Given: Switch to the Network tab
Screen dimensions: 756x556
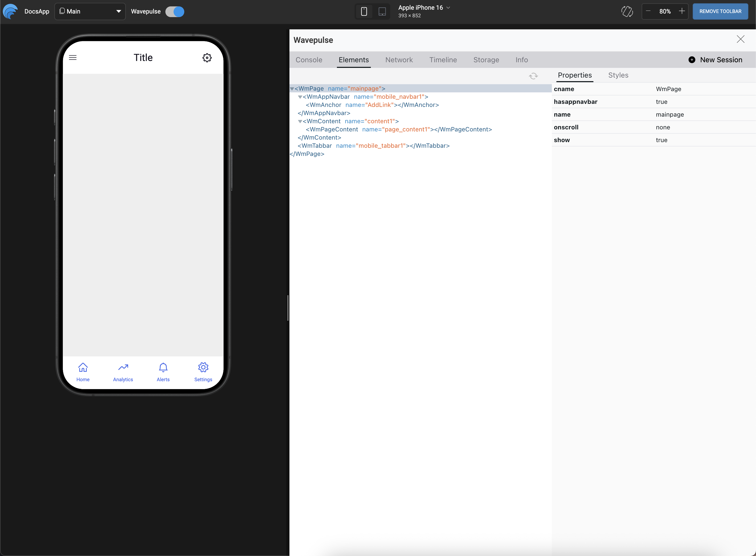Looking at the screenshot, I should click(x=399, y=60).
